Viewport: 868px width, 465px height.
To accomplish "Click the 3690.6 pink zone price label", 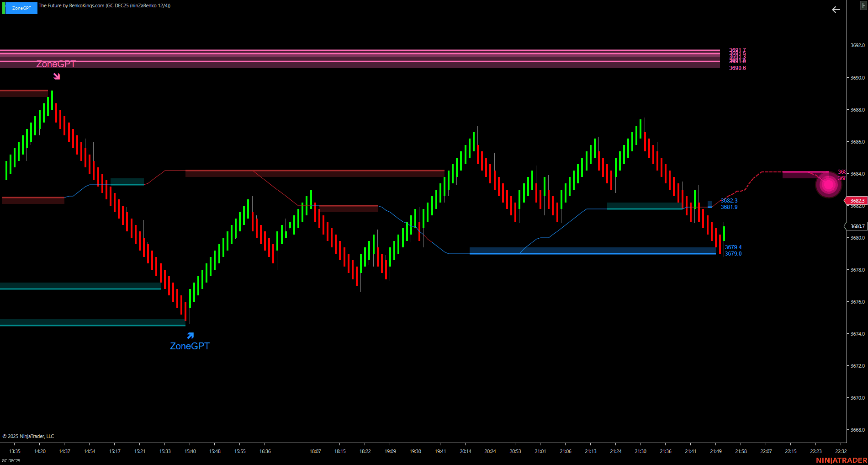I will pos(737,68).
